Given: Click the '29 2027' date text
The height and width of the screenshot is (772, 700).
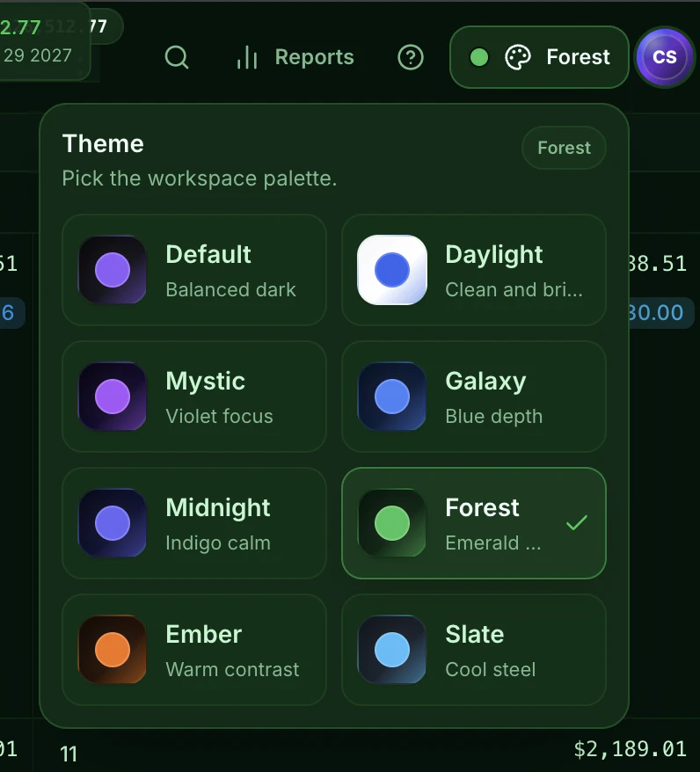Looking at the screenshot, I should coord(38,55).
